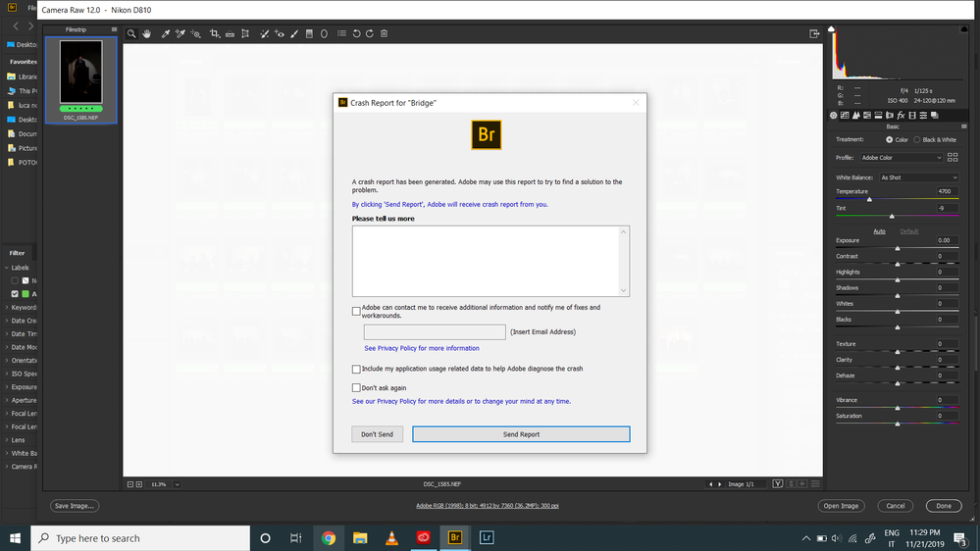Expand the Lens filter group
The height and width of the screenshot is (551, 980).
tap(7, 440)
